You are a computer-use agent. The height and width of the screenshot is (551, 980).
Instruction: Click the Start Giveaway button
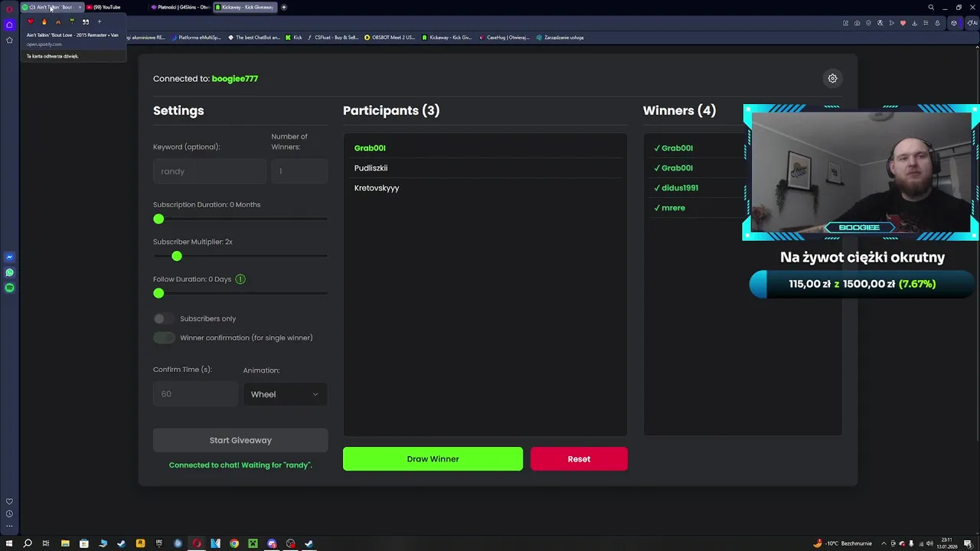(x=240, y=440)
